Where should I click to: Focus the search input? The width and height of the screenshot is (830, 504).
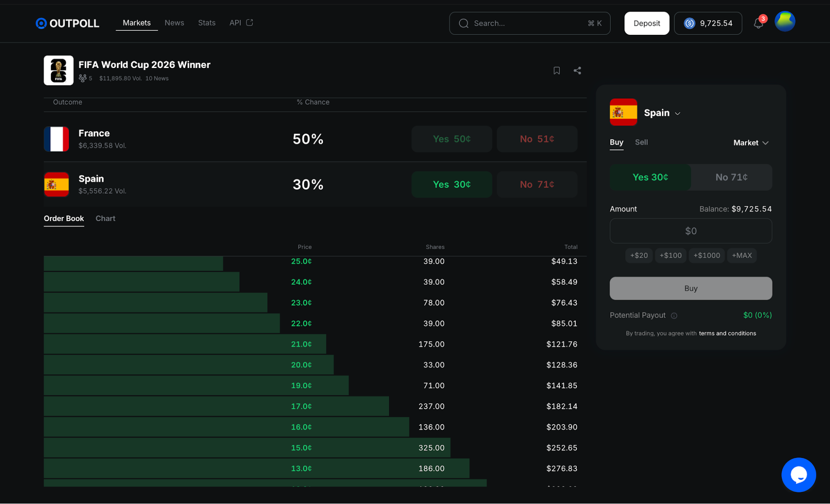pyautogui.click(x=529, y=23)
